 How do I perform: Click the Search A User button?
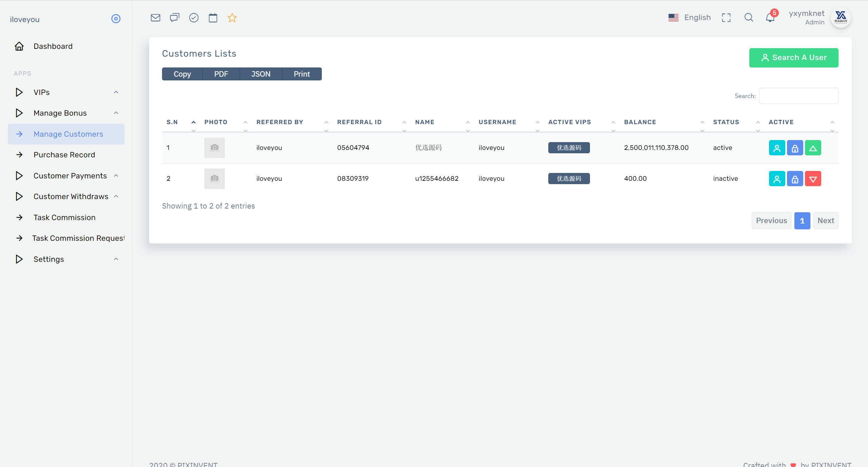pos(794,58)
